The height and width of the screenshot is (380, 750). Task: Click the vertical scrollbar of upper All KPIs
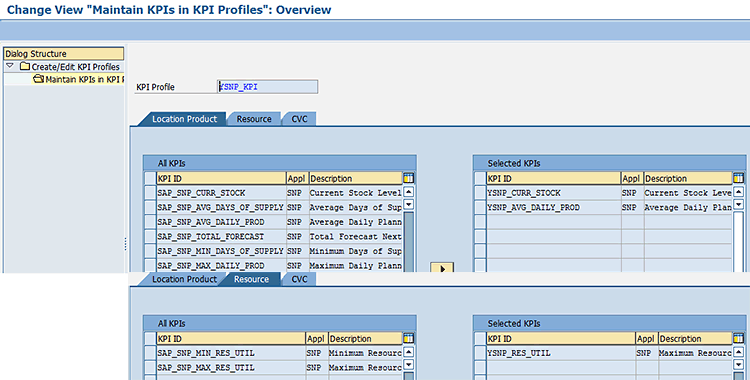coord(408,242)
